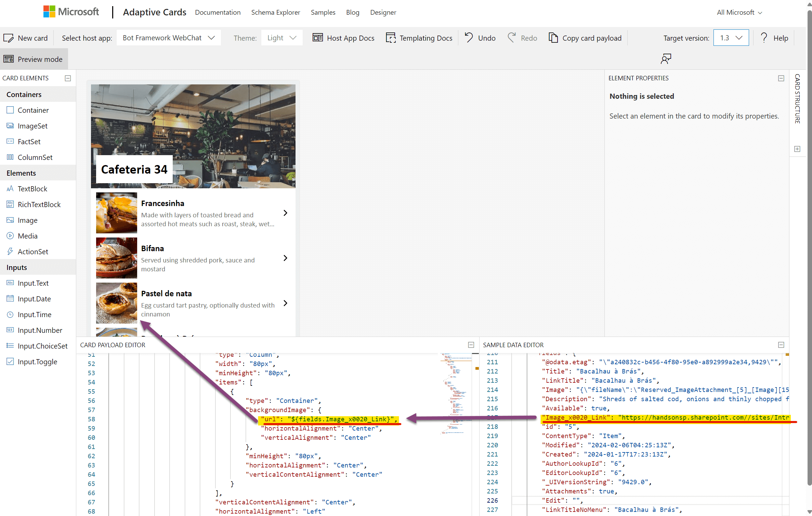This screenshot has width=812, height=516.
Task: Select the Input.Date element
Action: tap(34, 299)
